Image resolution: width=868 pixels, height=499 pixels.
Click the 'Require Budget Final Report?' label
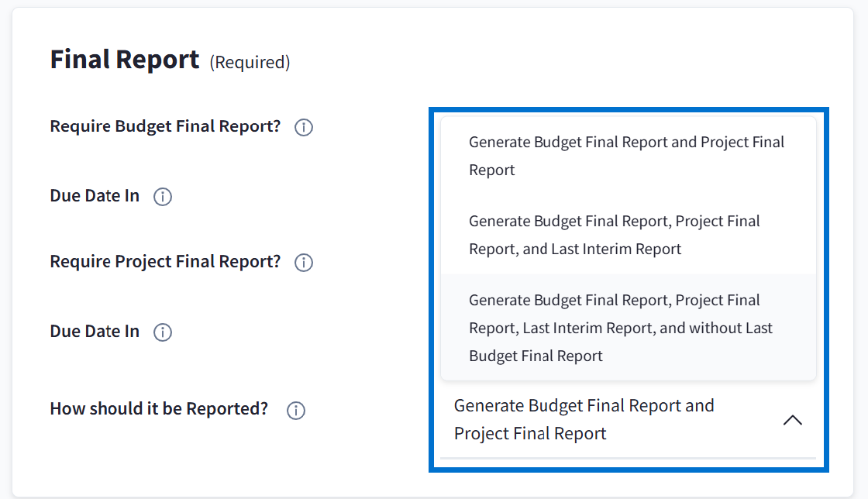click(x=165, y=126)
